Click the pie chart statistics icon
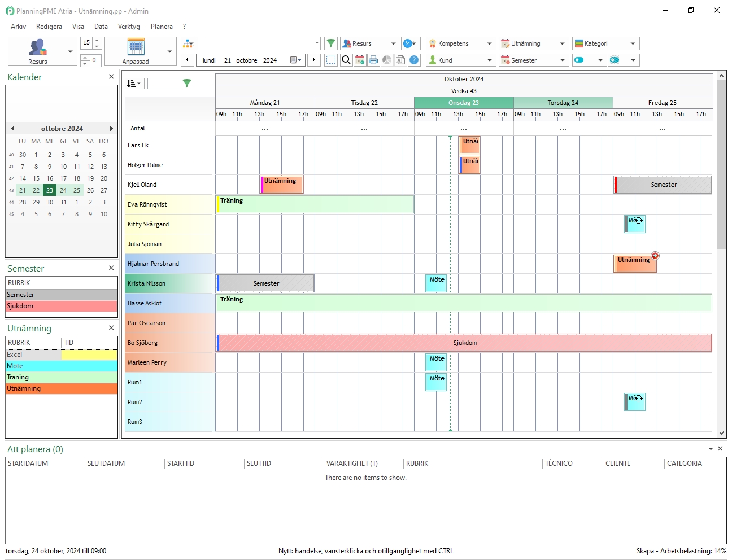Screen dimensions: 732x560 [x=387, y=60]
